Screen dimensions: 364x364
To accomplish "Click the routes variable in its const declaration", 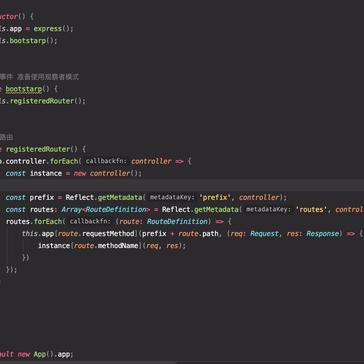I will (42, 209).
